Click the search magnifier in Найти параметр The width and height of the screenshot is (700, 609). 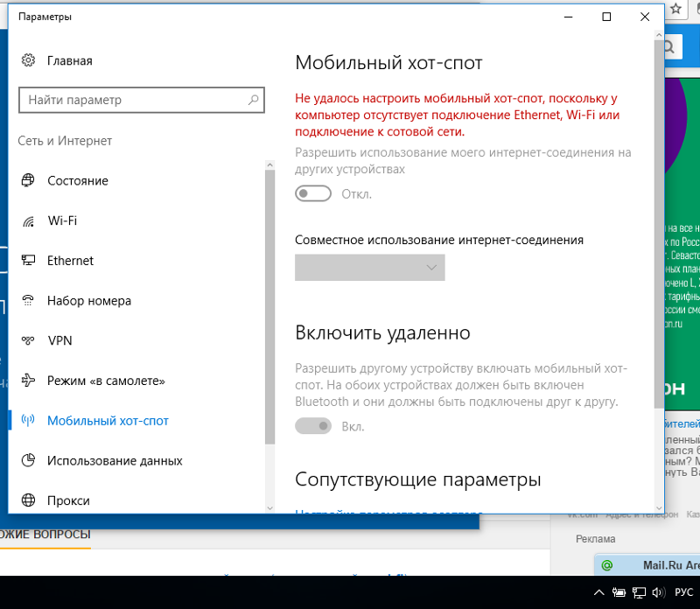(x=253, y=100)
